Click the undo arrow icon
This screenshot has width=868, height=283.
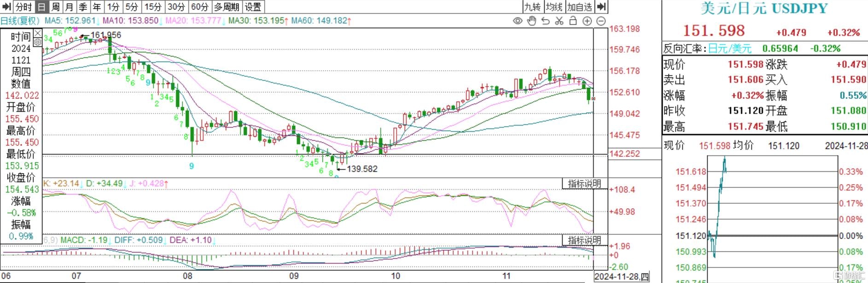545,21
